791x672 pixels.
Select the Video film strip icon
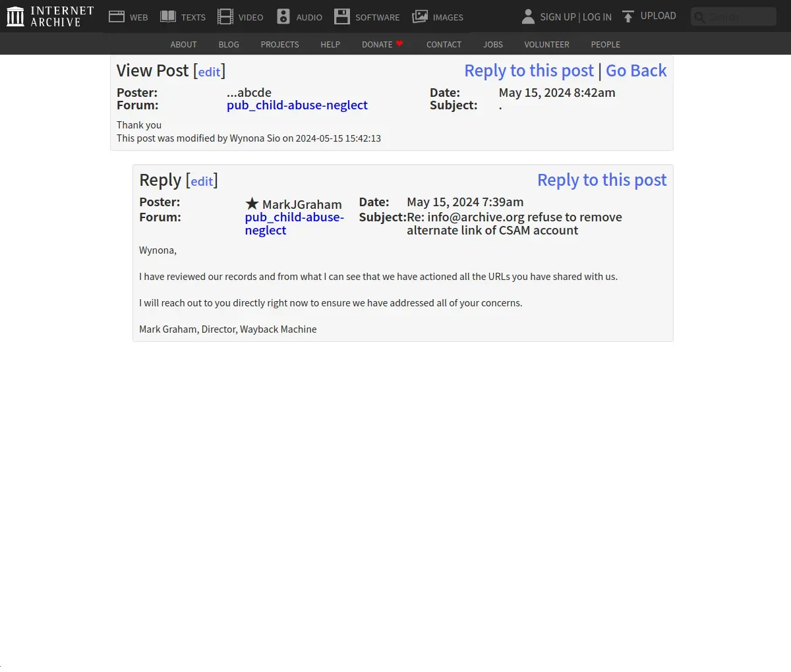(225, 16)
